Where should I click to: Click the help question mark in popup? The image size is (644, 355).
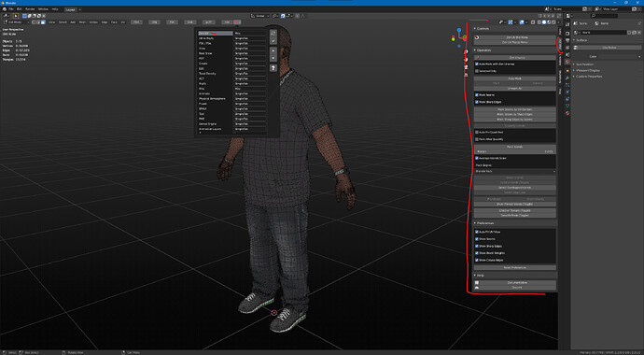273,68
